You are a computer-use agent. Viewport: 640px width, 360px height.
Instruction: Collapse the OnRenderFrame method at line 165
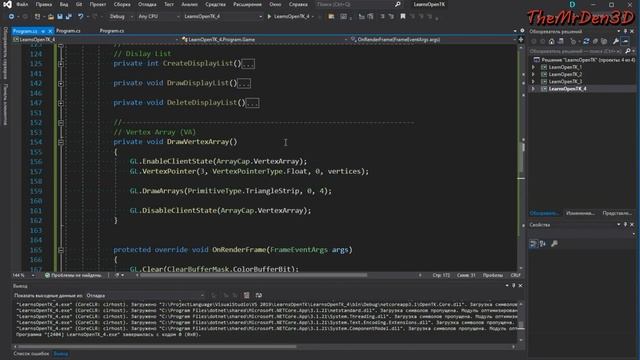point(61,250)
